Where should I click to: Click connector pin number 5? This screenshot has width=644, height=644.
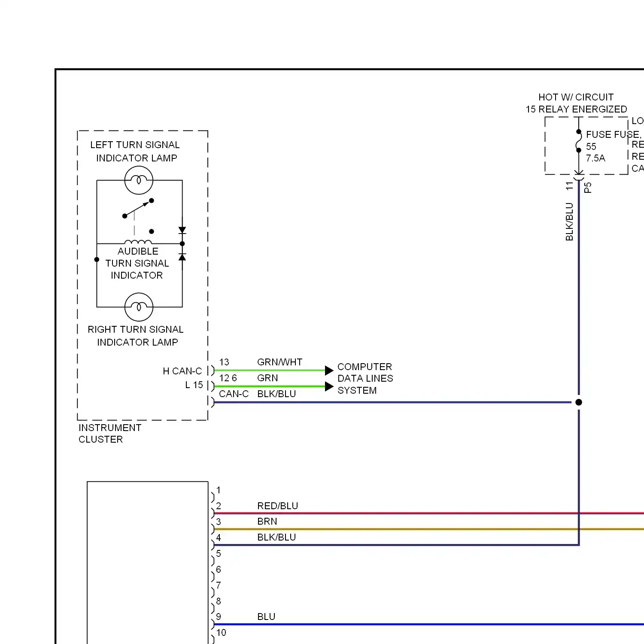pyautogui.click(x=219, y=553)
